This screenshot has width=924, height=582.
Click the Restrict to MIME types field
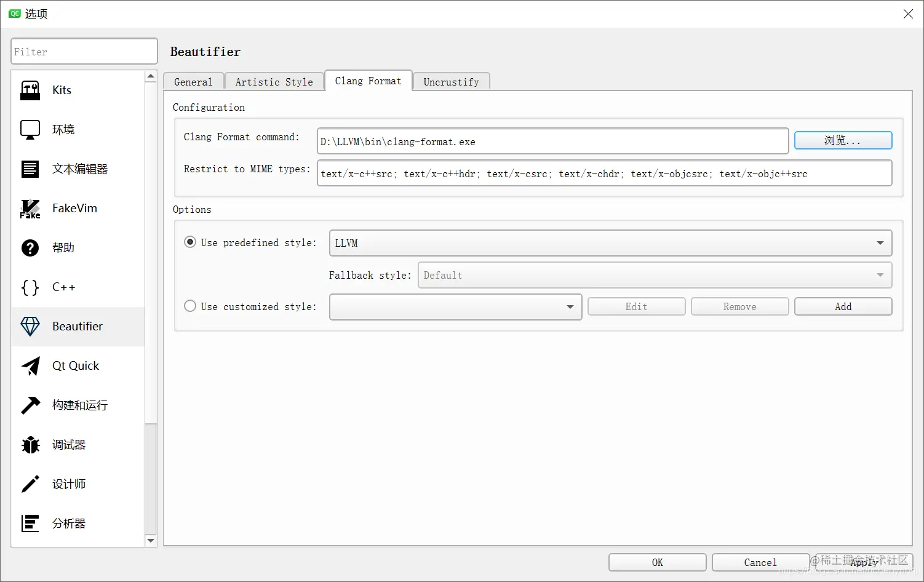coord(604,173)
